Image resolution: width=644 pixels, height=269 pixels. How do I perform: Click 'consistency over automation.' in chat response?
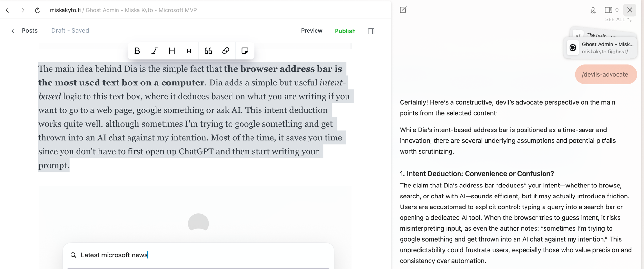(x=443, y=261)
